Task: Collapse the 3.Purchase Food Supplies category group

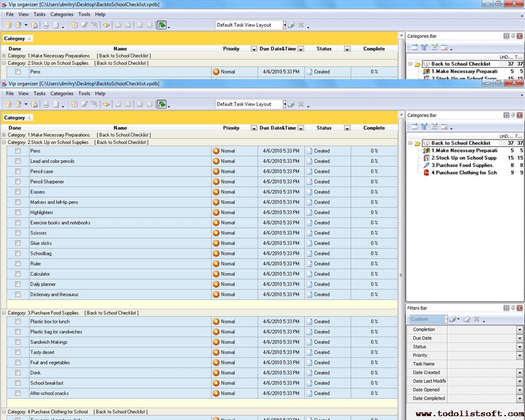Action: [4, 313]
